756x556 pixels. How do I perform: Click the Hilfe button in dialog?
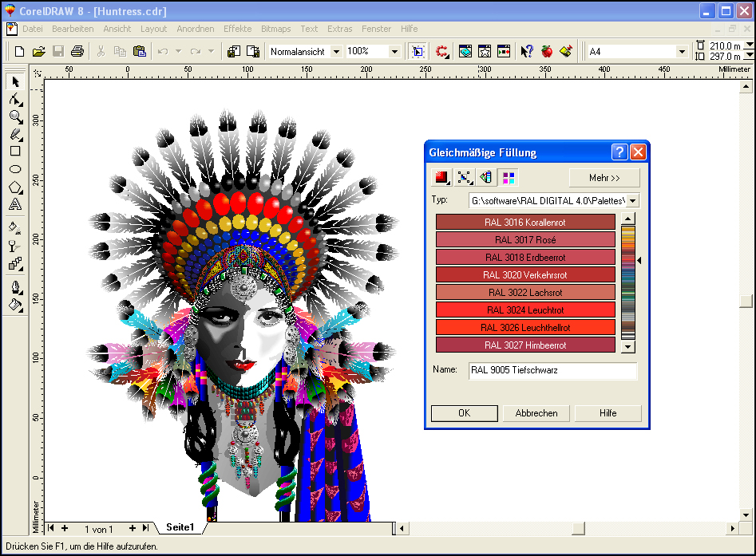608,413
